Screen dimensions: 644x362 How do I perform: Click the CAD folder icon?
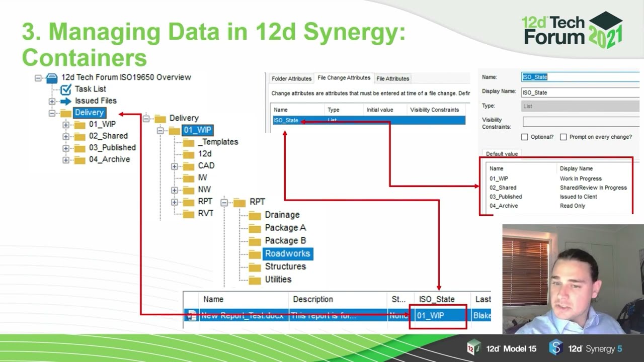point(189,166)
